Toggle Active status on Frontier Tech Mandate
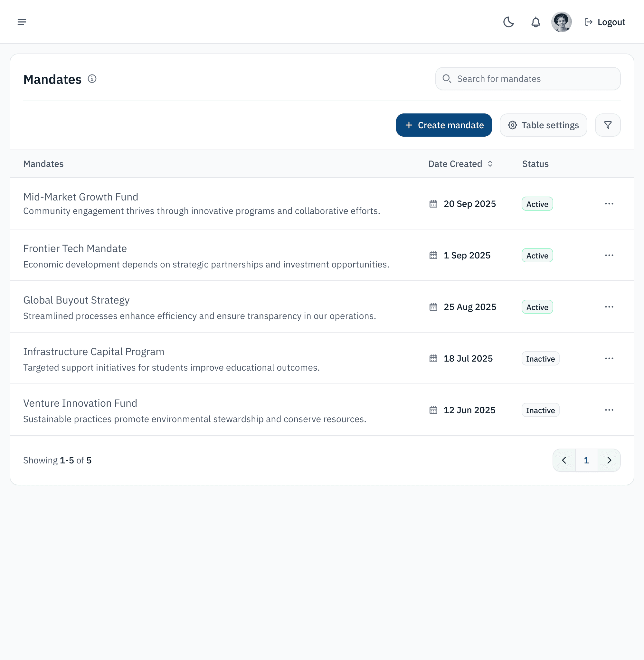Image resolution: width=644 pixels, height=660 pixels. coord(537,255)
